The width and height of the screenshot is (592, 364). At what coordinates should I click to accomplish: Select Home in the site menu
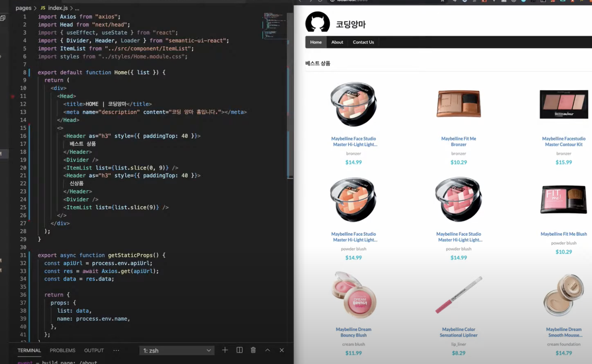(x=316, y=42)
